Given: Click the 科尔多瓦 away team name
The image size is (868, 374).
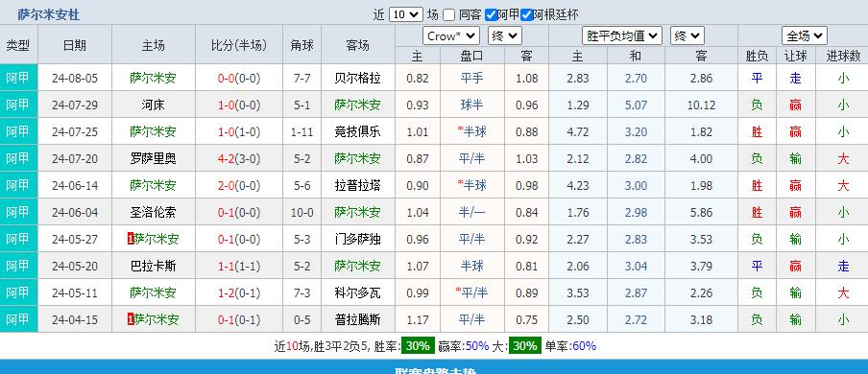Looking at the screenshot, I should click(357, 292).
